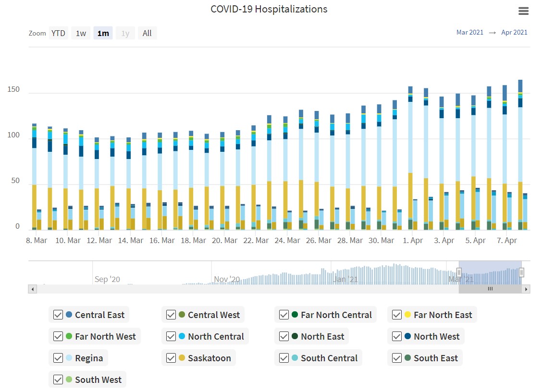Image resolution: width=542 pixels, height=392 pixels.
Task: Click the Apr 2021 end date field
Action: (x=514, y=32)
